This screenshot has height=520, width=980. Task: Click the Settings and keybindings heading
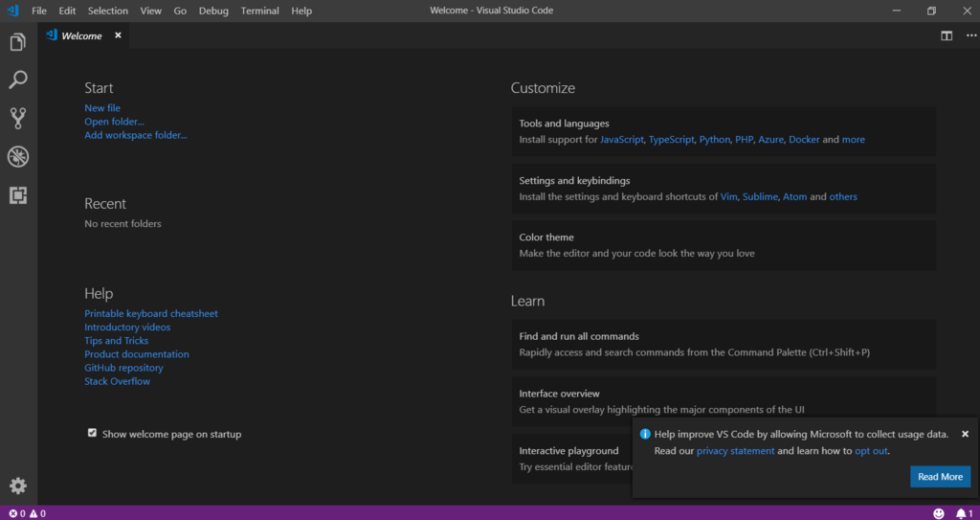(x=575, y=181)
